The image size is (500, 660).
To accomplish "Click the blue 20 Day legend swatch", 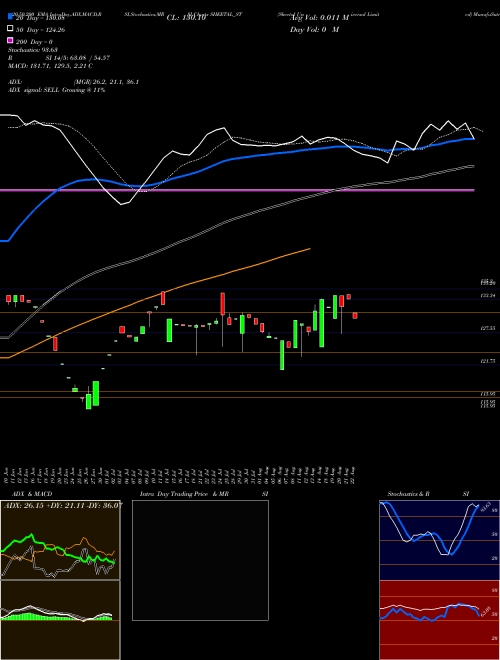I will 10,17.
